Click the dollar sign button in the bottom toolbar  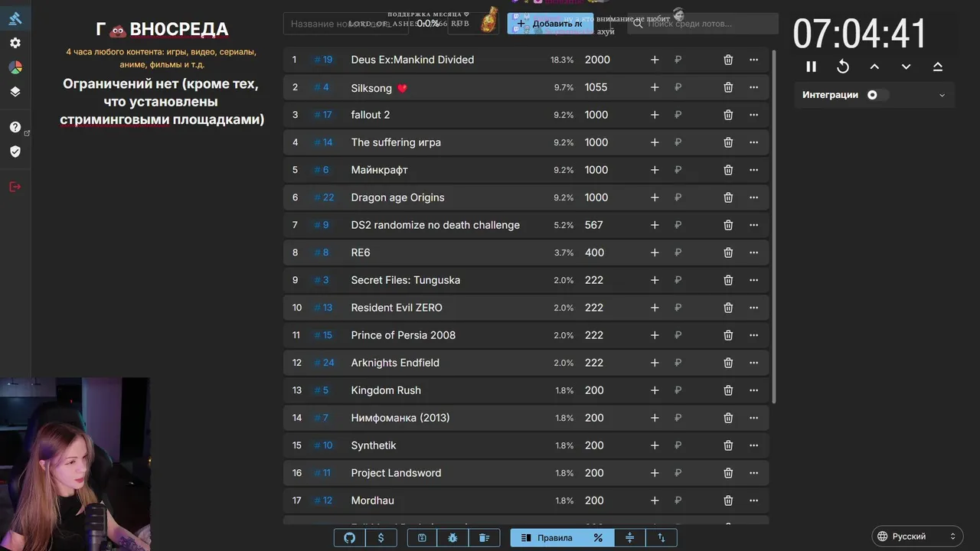click(x=381, y=538)
